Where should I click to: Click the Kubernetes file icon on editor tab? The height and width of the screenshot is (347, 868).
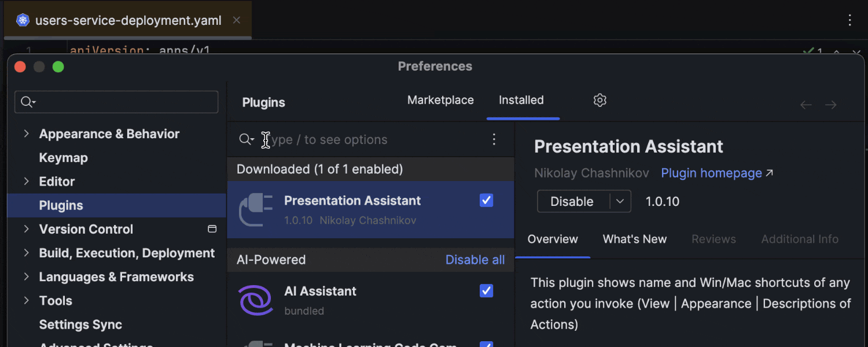tap(23, 21)
